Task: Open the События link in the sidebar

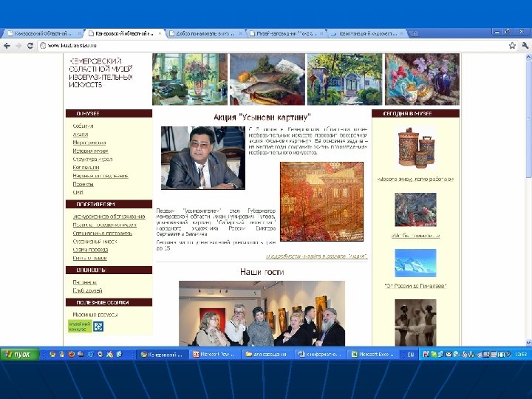Action: click(83, 126)
